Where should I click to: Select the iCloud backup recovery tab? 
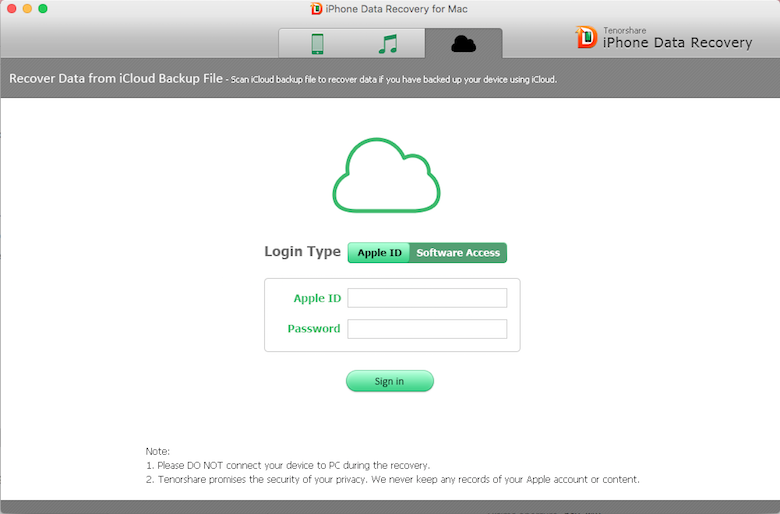point(464,44)
